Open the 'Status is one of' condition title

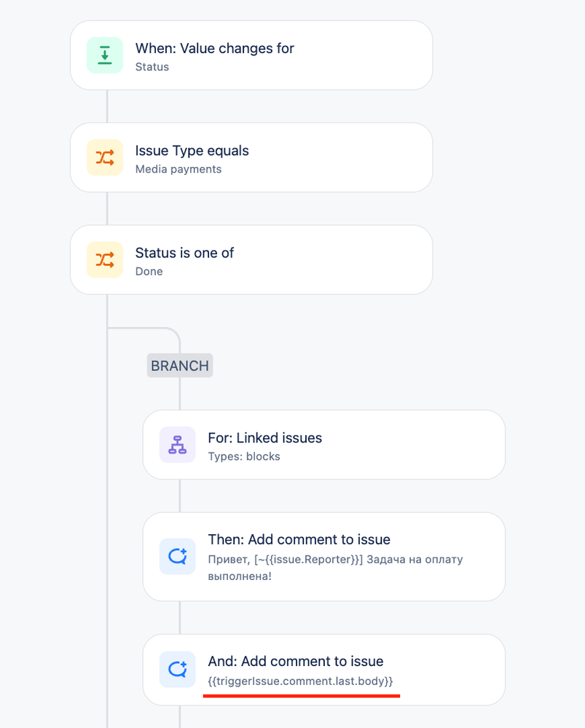(184, 253)
